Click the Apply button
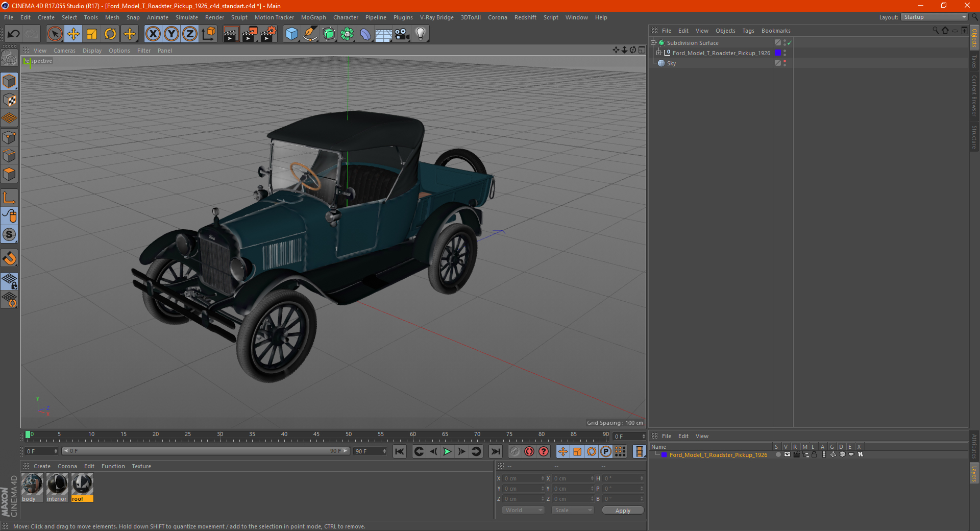 (x=623, y=510)
